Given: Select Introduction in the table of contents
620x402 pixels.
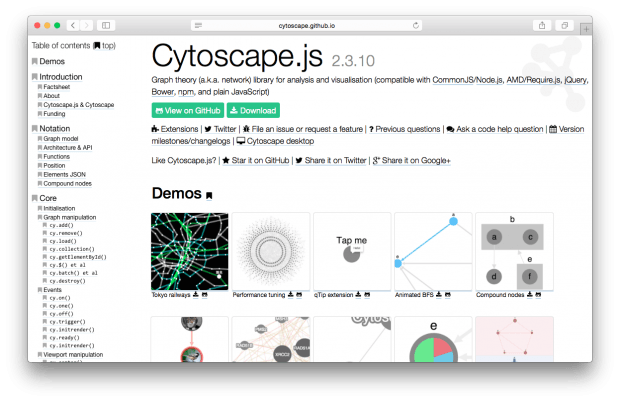Looking at the screenshot, I should click(61, 76).
